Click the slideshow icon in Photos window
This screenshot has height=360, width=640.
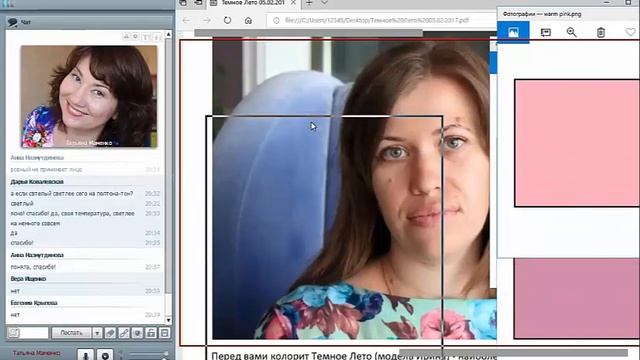point(546,32)
